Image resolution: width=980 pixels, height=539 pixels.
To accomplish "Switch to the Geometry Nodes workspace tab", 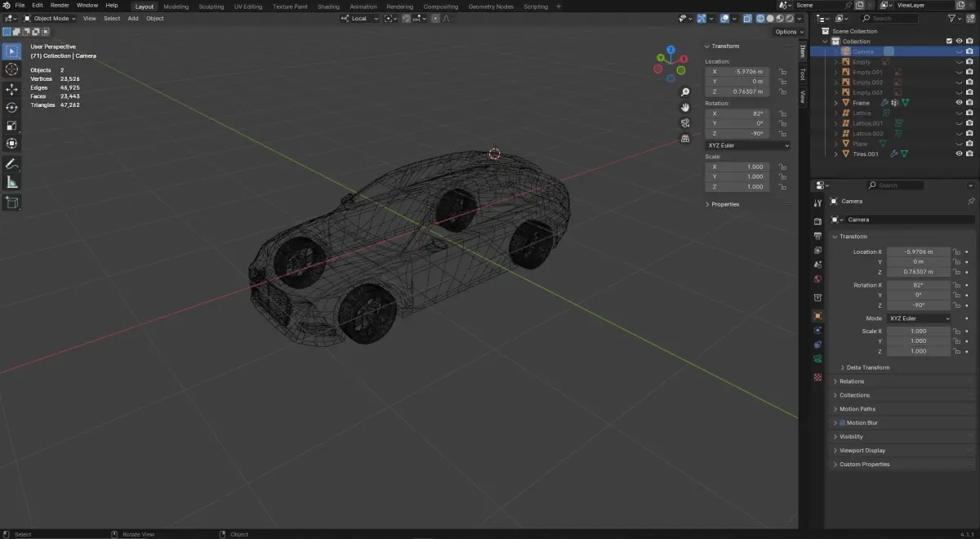I will tap(491, 7).
